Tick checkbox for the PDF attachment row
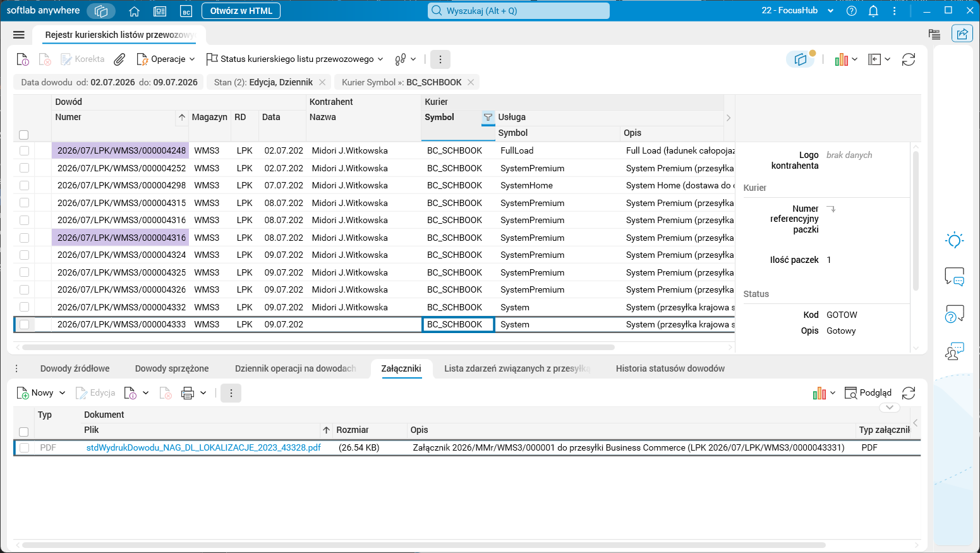 point(24,447)
